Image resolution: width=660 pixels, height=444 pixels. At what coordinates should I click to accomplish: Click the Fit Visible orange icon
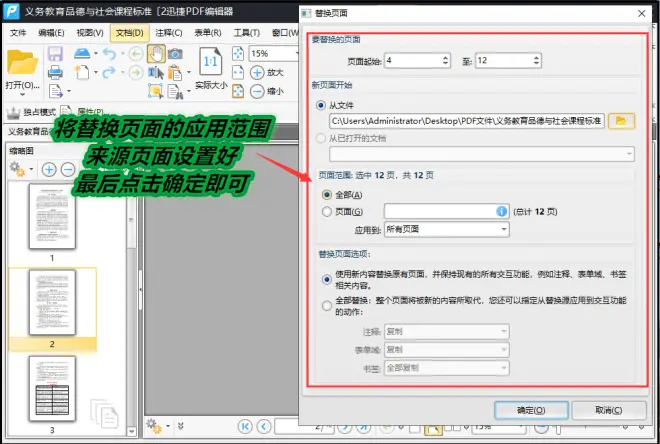(x=238, y=91)
